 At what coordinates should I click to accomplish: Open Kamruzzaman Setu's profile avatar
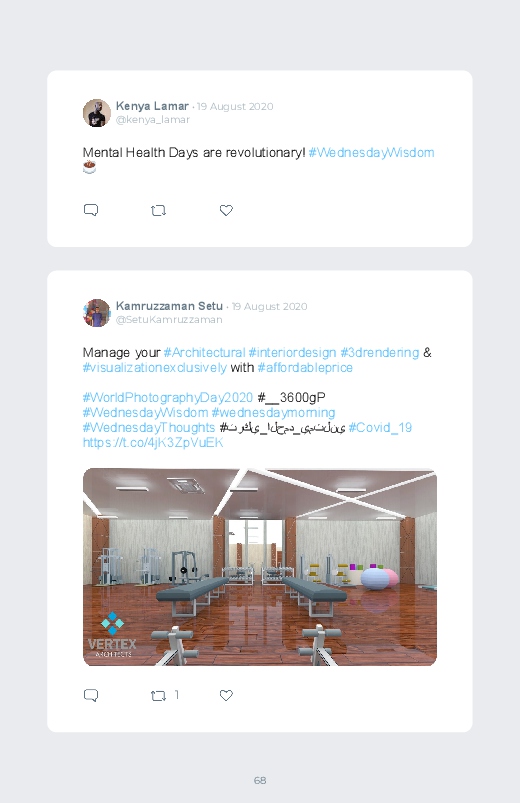[97, 313]
